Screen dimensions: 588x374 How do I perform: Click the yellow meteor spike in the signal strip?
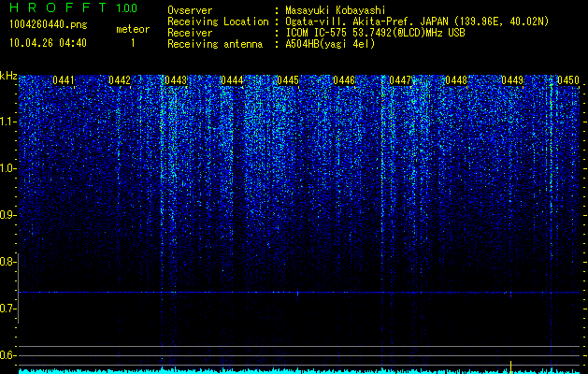510,367
